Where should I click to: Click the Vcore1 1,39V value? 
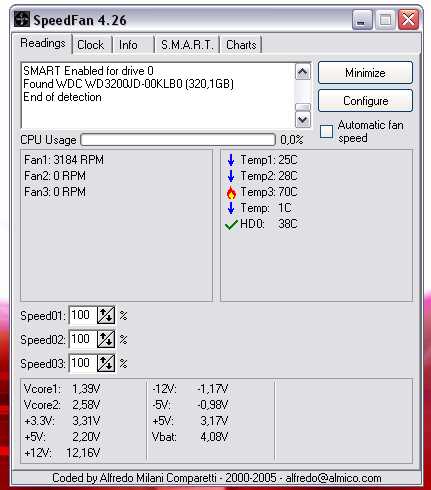(86, 389)
